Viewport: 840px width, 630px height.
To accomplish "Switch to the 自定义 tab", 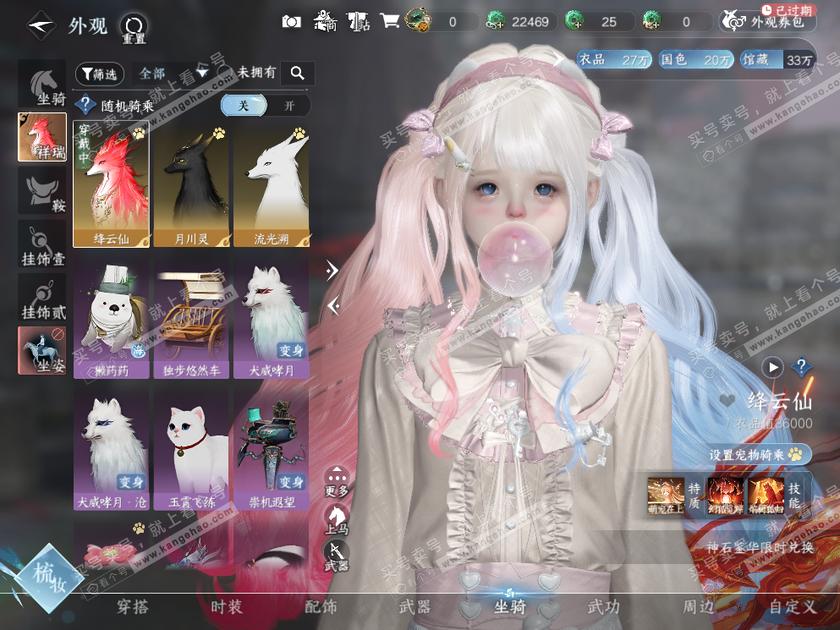I will (x=793, y=607).
